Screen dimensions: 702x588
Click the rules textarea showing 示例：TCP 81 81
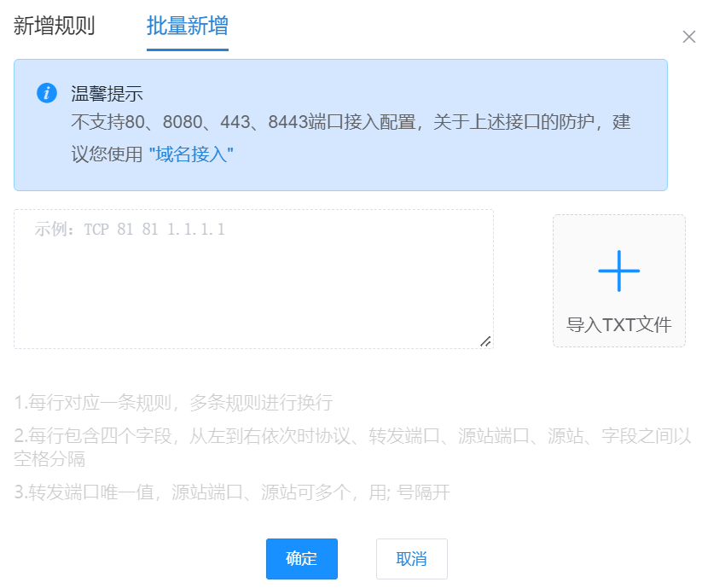tap(253, 278)
